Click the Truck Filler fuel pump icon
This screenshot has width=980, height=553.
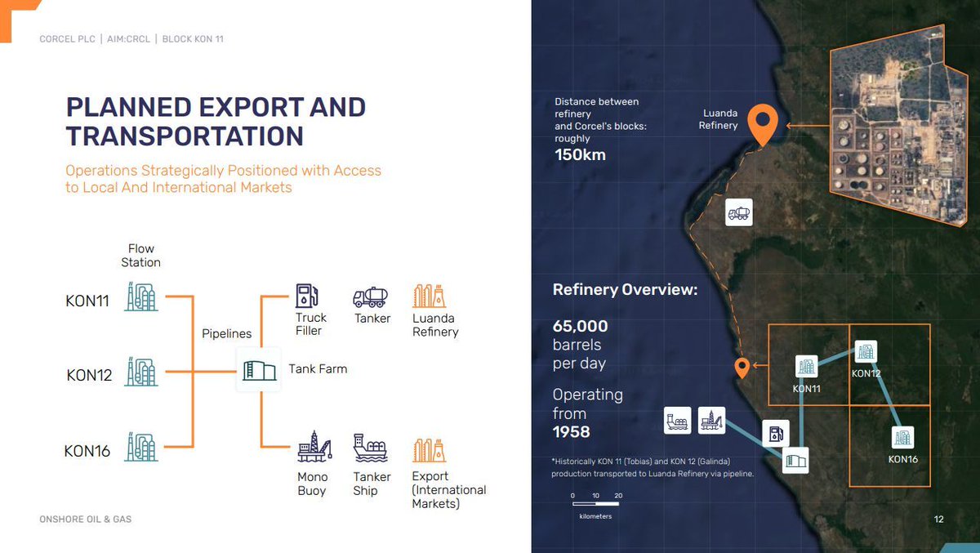(308, 294)
